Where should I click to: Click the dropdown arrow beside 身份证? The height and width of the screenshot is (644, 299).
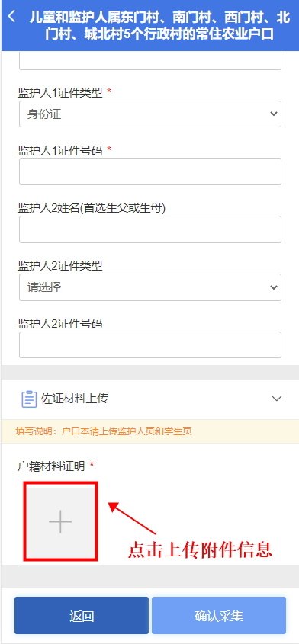[274, 114]
